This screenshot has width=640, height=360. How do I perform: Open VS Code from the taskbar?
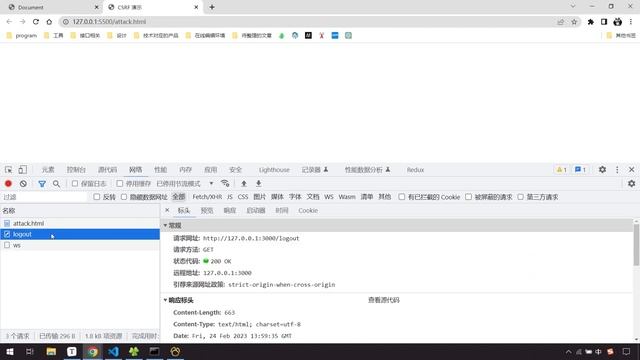(113, 351)
